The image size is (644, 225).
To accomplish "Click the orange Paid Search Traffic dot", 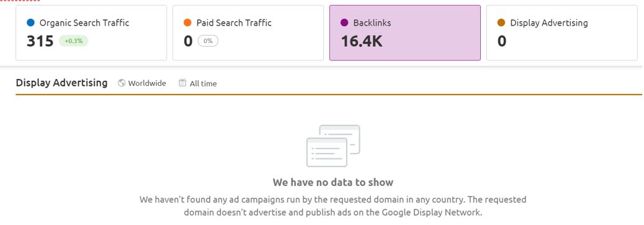I will pos(188,22).
